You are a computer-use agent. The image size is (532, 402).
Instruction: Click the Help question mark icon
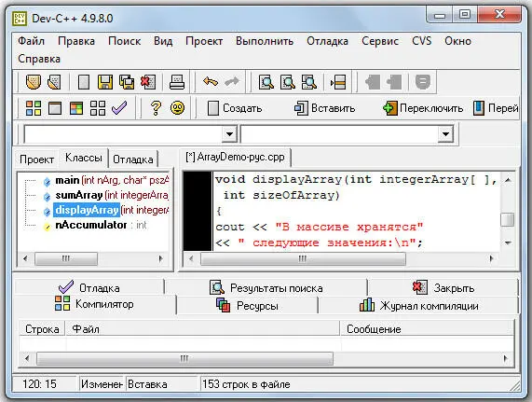tap(156, 108)
